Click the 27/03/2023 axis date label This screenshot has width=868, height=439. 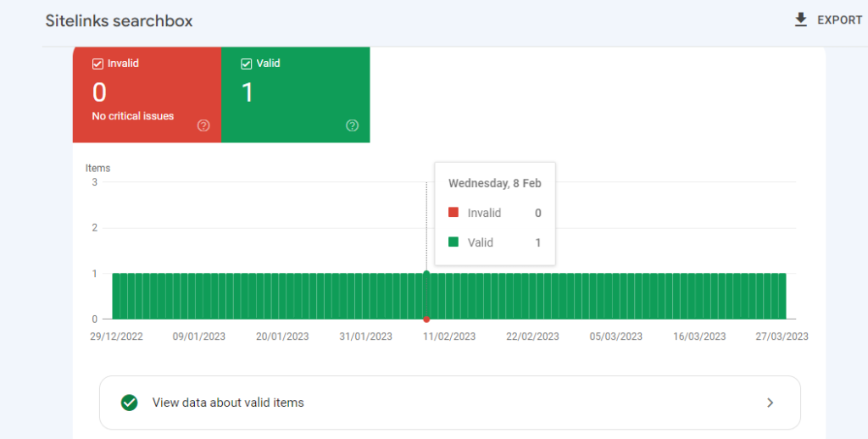[782, 336]
